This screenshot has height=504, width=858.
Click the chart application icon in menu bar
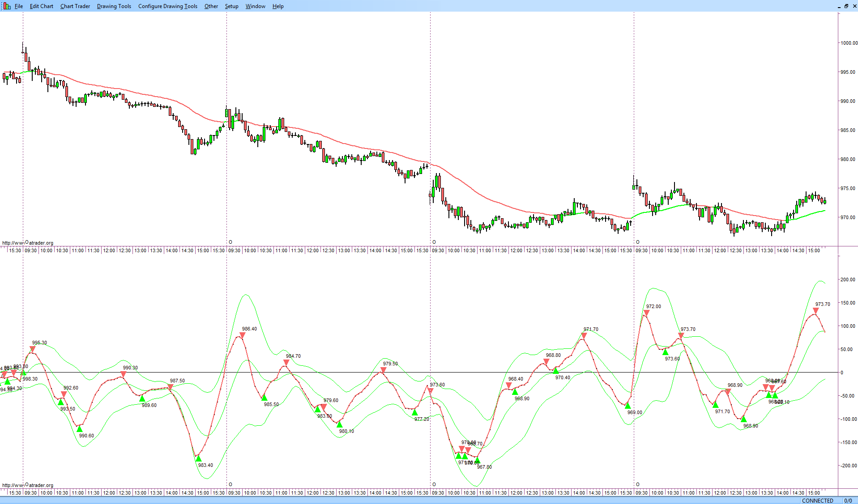(x=7, y=6)
